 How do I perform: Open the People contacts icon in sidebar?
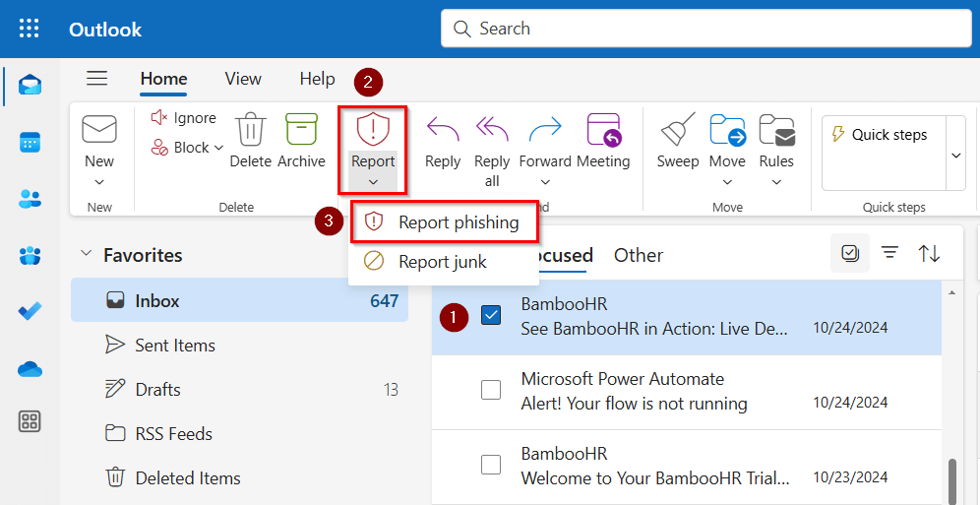click(x=31, y=199)
